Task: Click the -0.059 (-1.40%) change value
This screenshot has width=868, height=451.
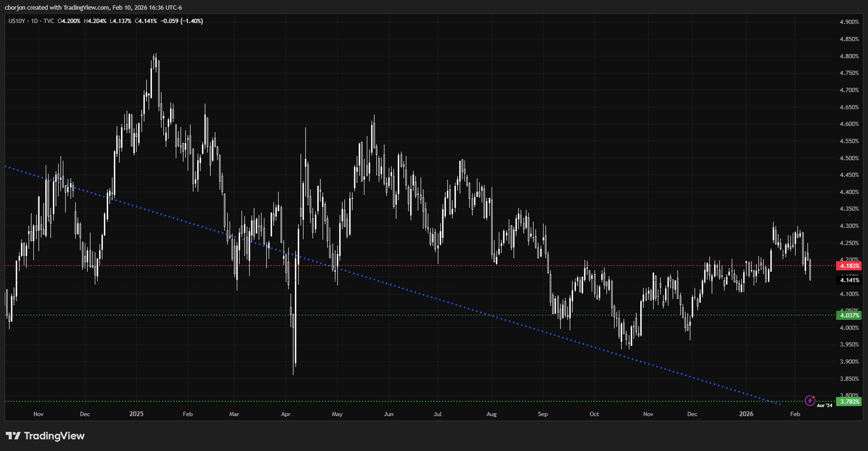Action: coord(181,21)
